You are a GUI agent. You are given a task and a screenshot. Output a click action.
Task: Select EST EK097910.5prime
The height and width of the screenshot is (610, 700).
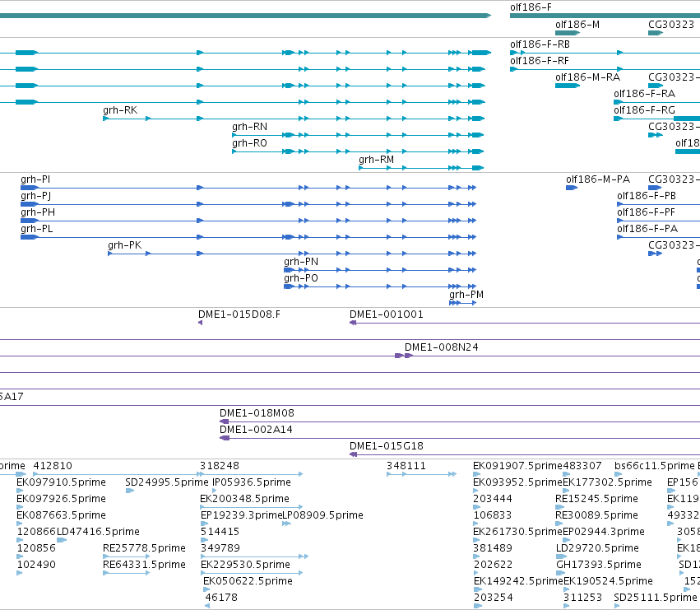(x=61, y=482)
